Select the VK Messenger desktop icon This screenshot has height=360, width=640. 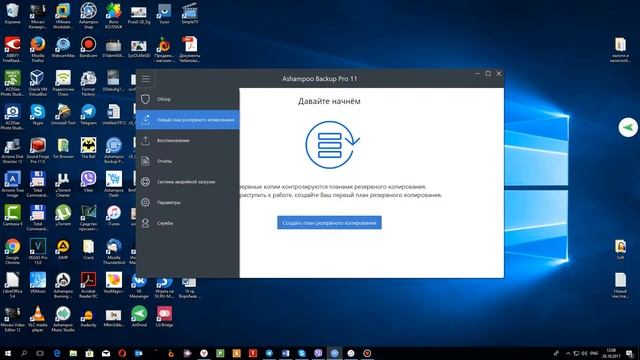(x=139, y=285)
